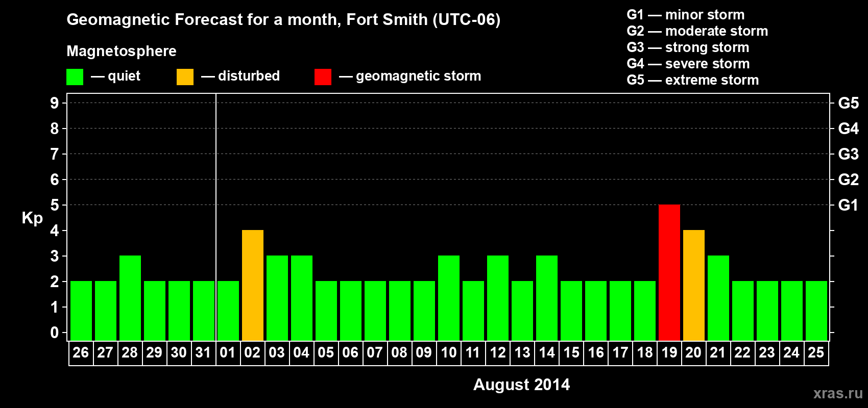This screenshot has width=868, height=408.
Task: Click the chart title mentioning Fort Smith
Action: (283, 20)
